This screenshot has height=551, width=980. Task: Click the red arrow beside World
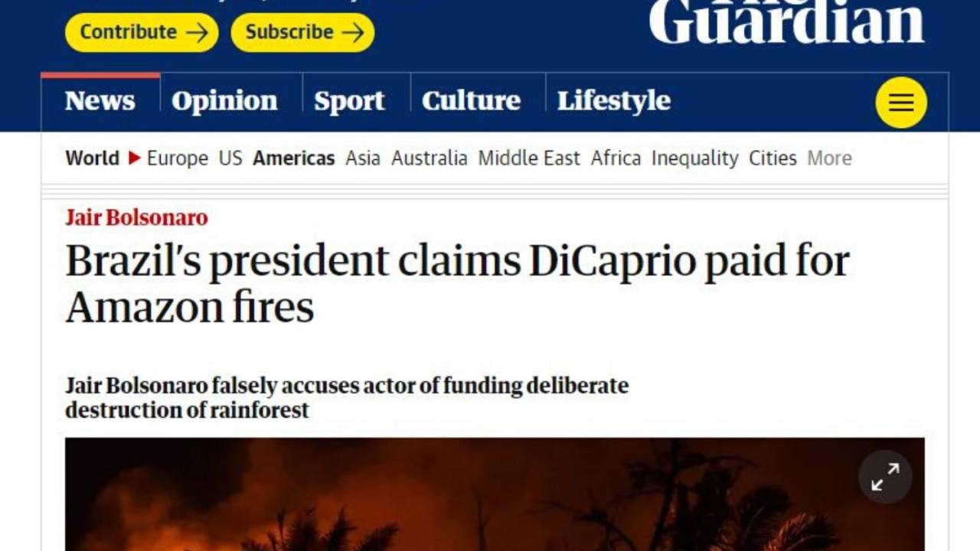(x=135, y=158)
